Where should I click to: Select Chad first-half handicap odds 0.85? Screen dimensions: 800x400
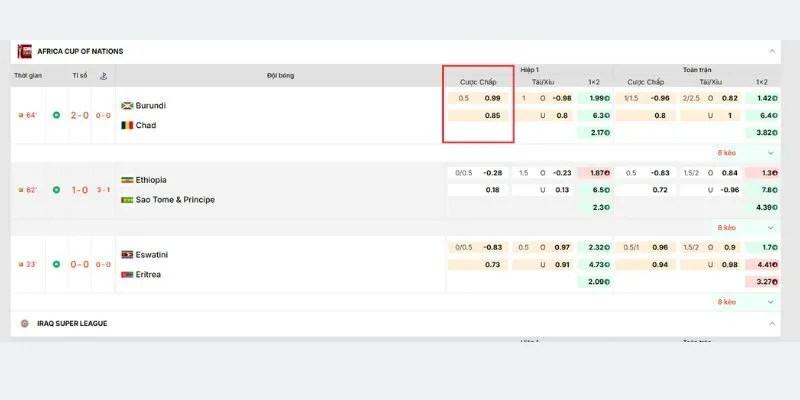coord(492,116)
